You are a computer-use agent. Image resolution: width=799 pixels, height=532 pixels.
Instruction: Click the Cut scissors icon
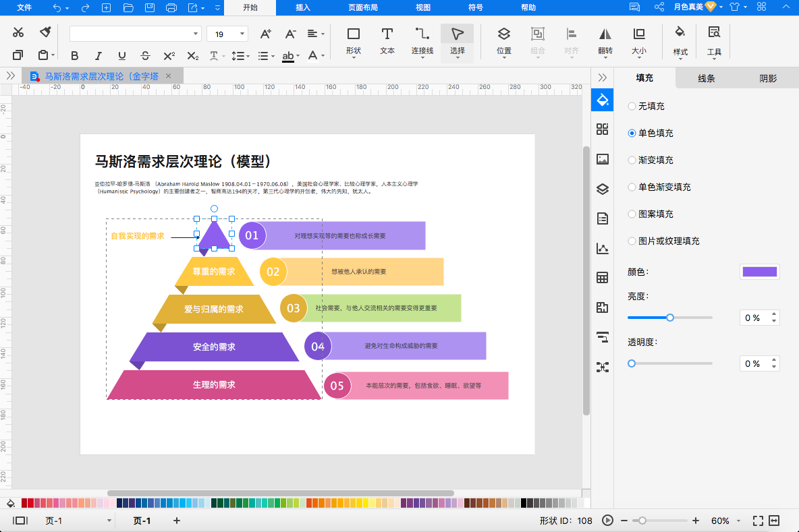pos(18,32)
